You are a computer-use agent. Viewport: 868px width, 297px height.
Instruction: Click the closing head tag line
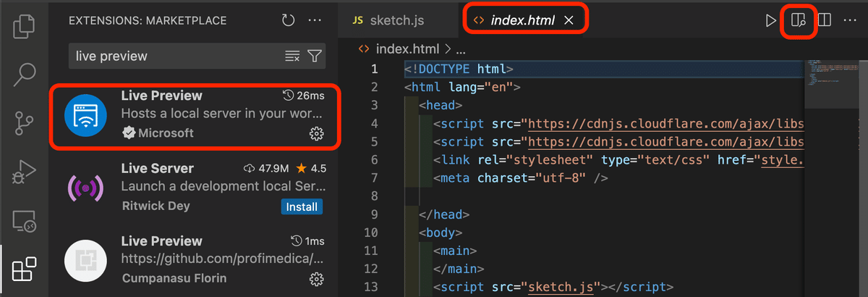pyautogui.click(x=444, y=214)
